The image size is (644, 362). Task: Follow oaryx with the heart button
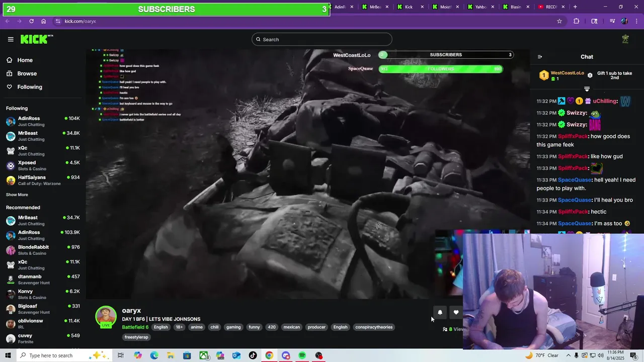[x=456, y=312]
